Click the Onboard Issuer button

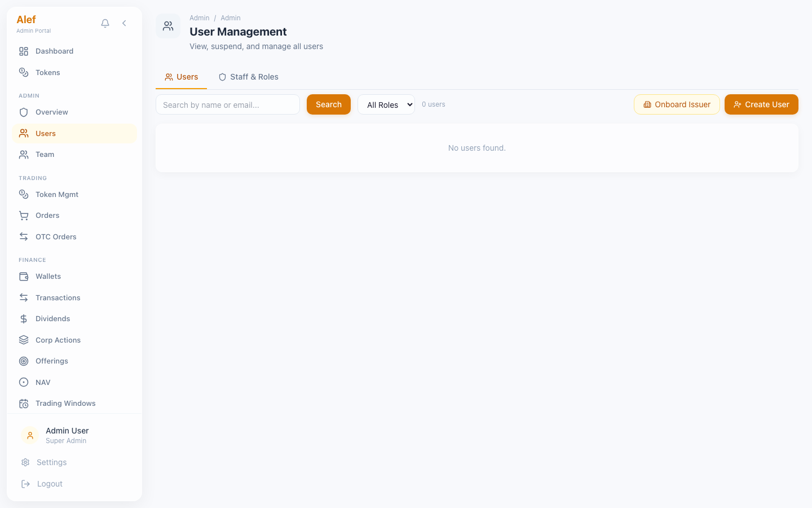[677, 104]
